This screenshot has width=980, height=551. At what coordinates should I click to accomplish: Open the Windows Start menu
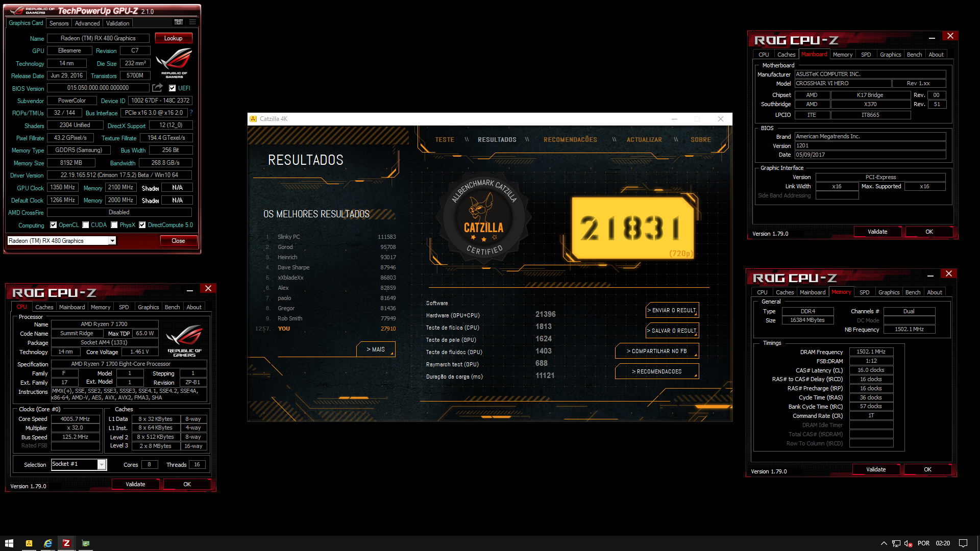[x=9, y=543]
